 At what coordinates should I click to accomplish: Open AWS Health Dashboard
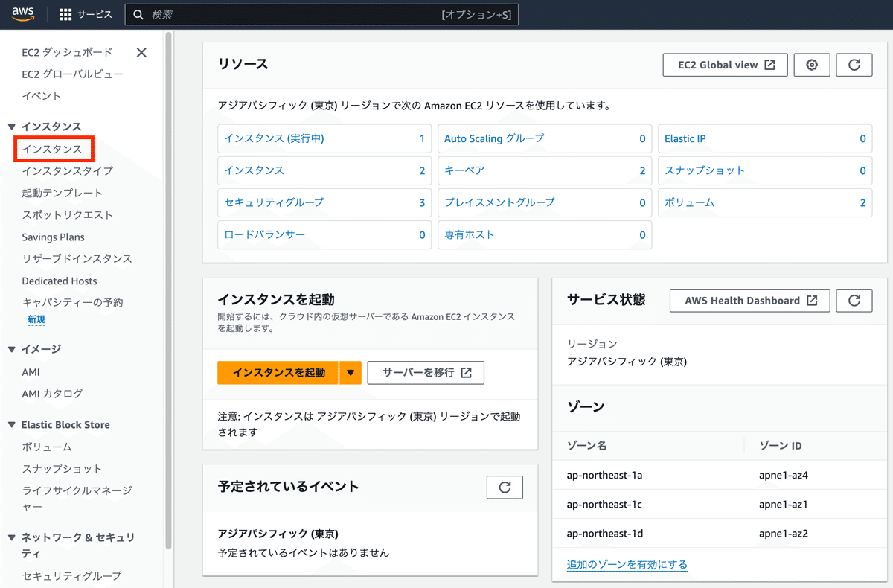tap(750, 301)
